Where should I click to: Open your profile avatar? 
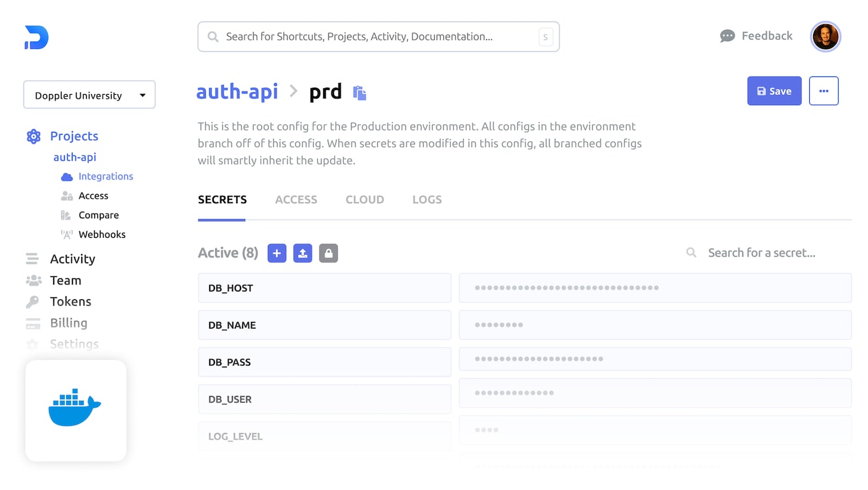point(825,36)
